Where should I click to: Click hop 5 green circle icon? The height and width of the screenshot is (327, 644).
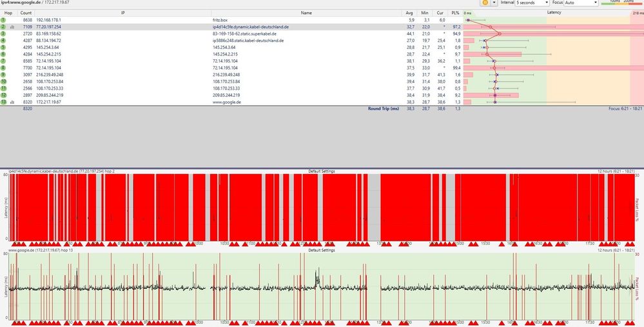coord(3,47)
